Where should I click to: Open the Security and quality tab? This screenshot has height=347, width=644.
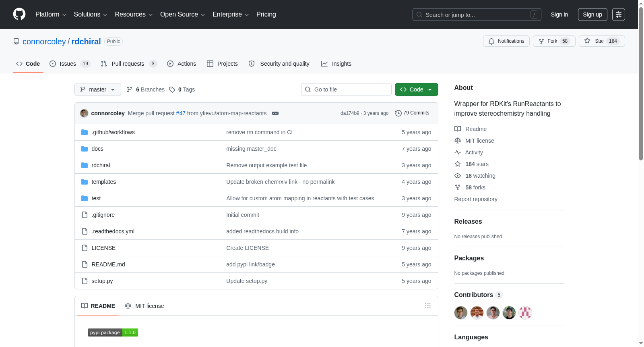(x=279, y=64)
